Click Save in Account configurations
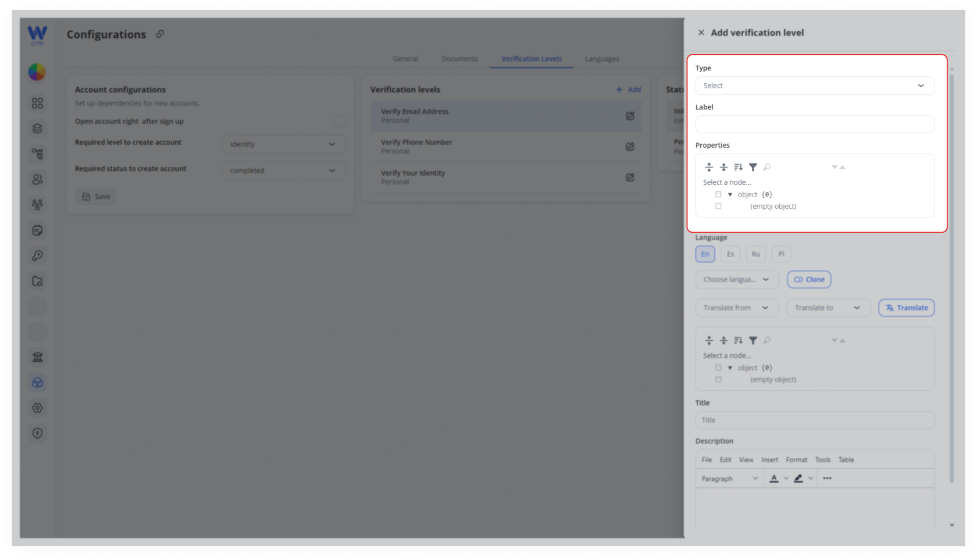 click(96, 197)
